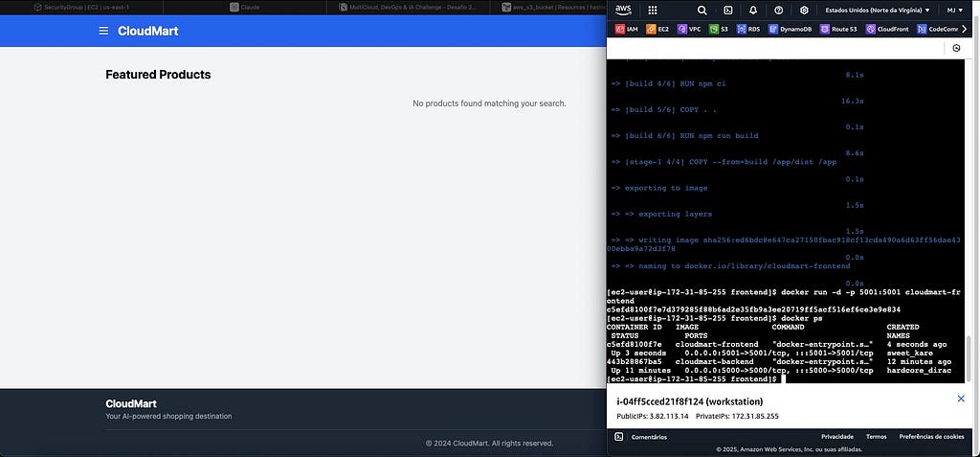980x457 pixels.
Task: Click 'No products found matching your search.'
Action: (x=489, y=103)
